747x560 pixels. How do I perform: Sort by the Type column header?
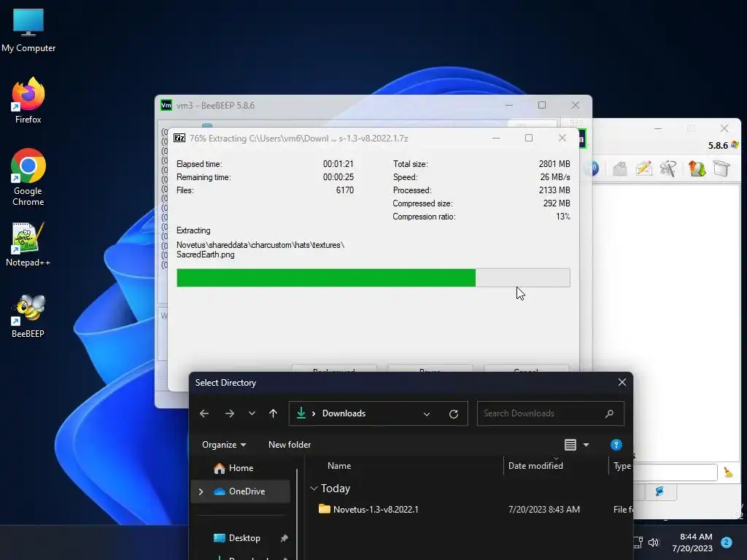pos(622,466)
